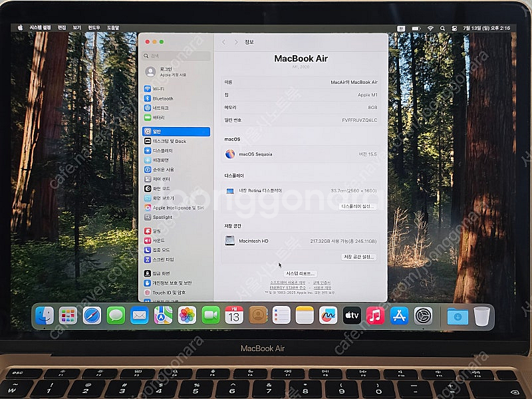
Task: Click the 로그인 Apple account row
Action: tap(176, 72)
